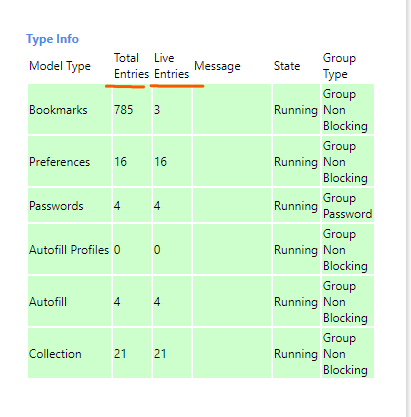Screen dimensions: 411x417
Task: Select the Passwords row label
Action: tap(56, 206)
